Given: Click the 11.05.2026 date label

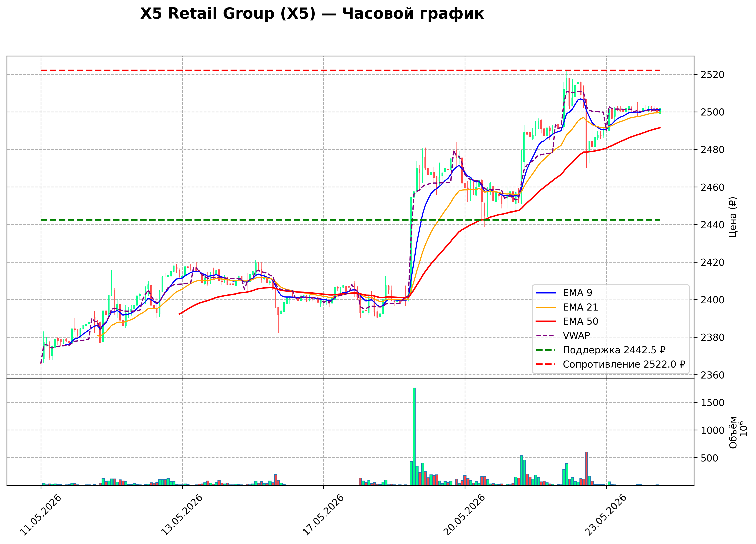Looking at the screenshot, I should (x=40, y=515).
